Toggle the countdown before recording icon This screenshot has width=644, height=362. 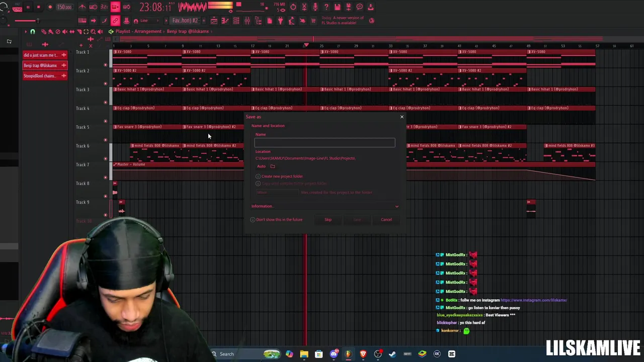point(104,7)
